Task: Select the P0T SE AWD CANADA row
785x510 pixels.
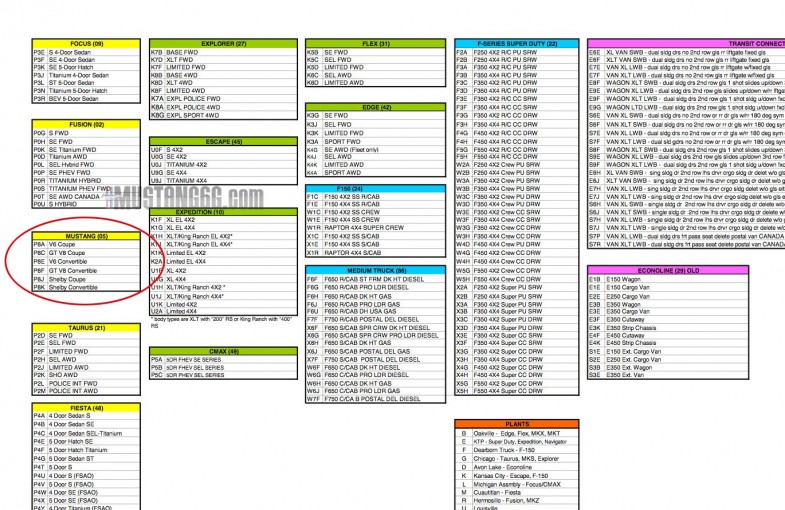Action: (x=86, y=196)
